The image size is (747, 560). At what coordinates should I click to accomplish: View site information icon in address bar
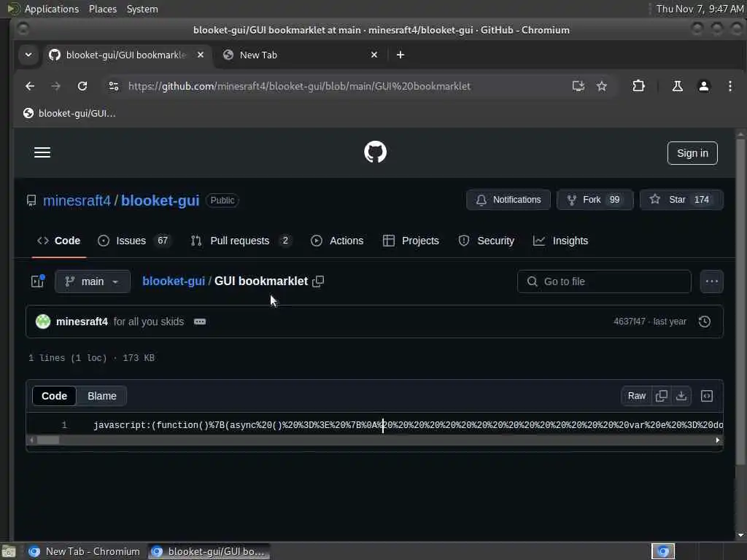pyautogui.click(x=113, y=86)
